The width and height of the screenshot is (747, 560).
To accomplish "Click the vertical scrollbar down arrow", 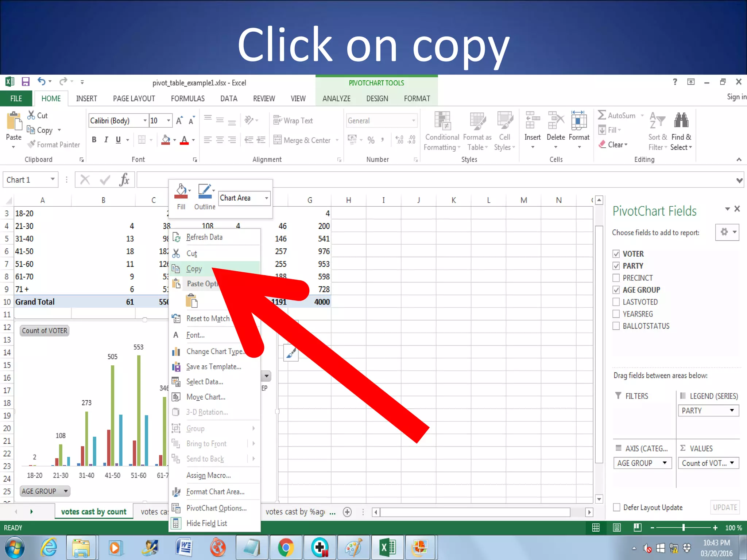I will (x=599, y=499).
